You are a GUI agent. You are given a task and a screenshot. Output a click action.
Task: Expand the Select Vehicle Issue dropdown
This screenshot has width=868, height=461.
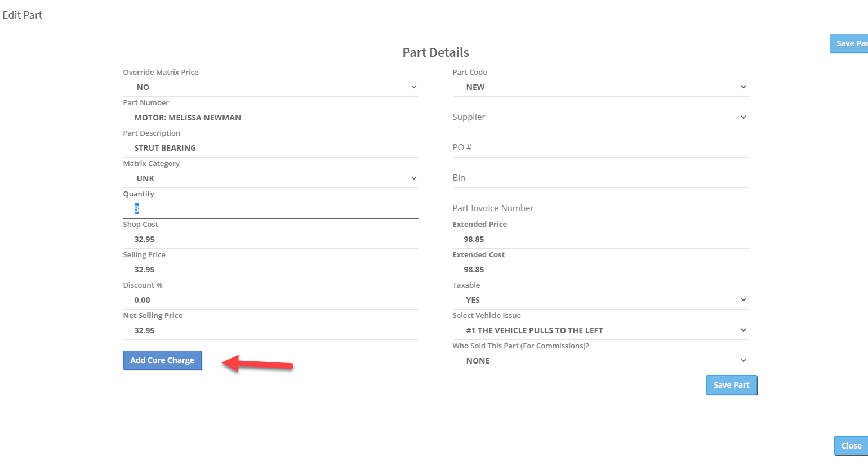pyautogui.click(x=600, y=330)
